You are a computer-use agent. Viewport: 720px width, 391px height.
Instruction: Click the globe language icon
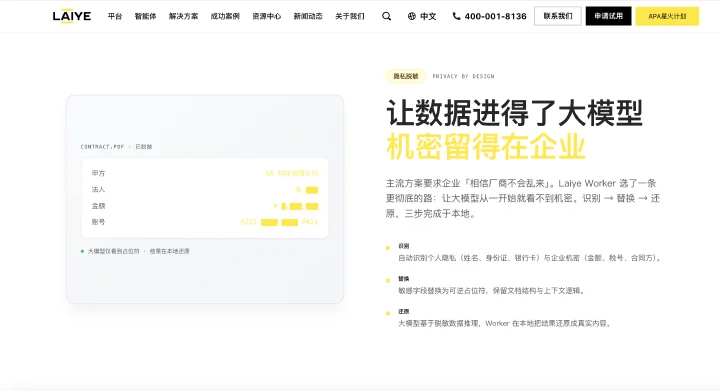[411, 16]
